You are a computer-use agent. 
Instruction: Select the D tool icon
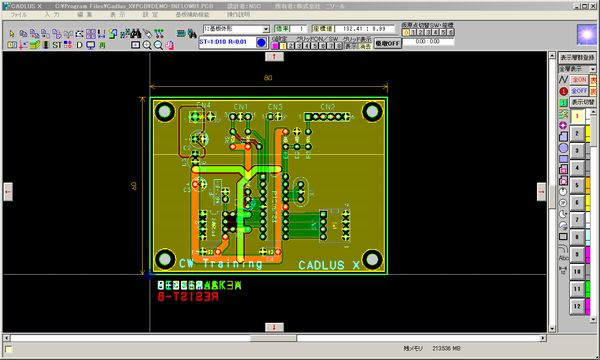coord(79,45)
